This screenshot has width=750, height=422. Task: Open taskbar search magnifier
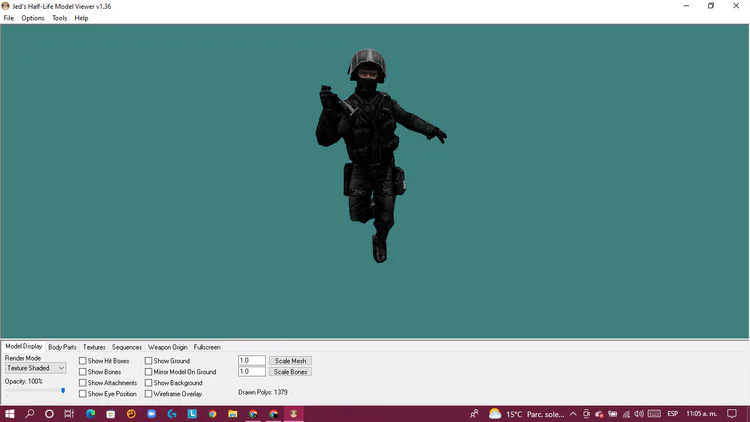point(30,414)
